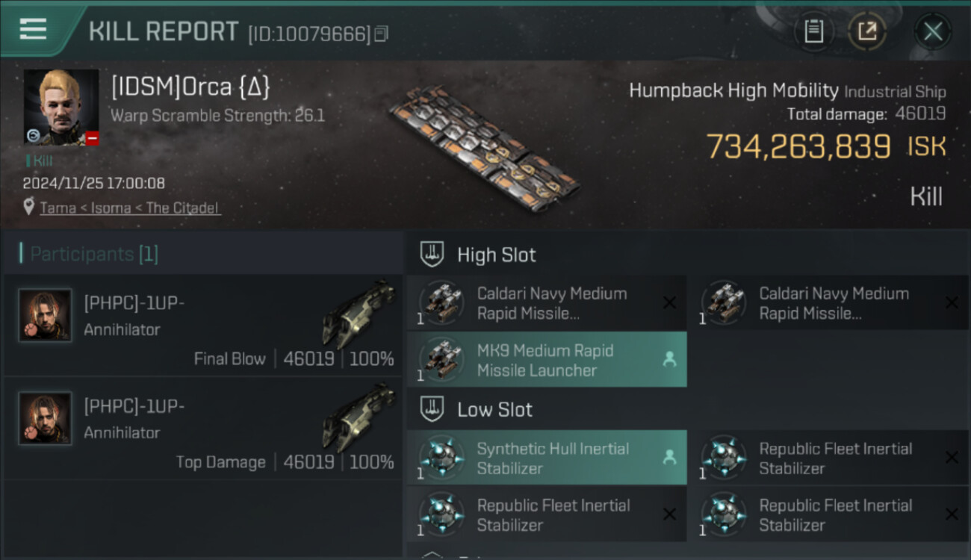The height and width of the screenshot is (560, 971).
Task: Open Final Blow attacker's portrait
Action: pos(45,315)
